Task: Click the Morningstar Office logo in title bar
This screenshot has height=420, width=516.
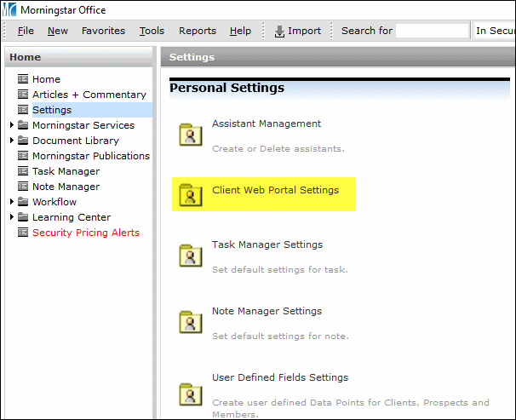Action: tap(10, 10)
